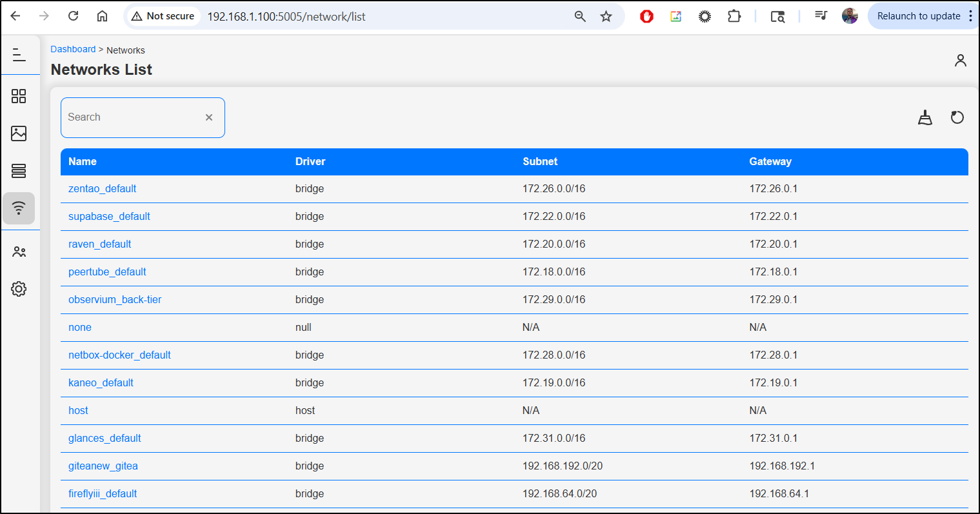Click subnet 172.22.0.0/16
The image size is (980, 514).
click(x=554, y=216)
